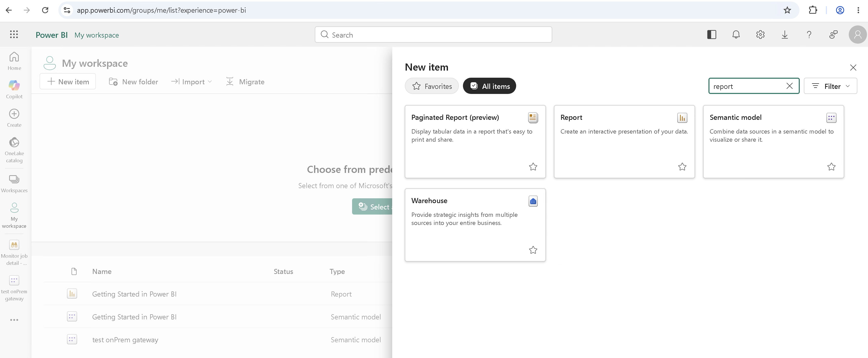View site information icon in address bar
The width and height of the screenshot is (868, 358).
(67, 10)
